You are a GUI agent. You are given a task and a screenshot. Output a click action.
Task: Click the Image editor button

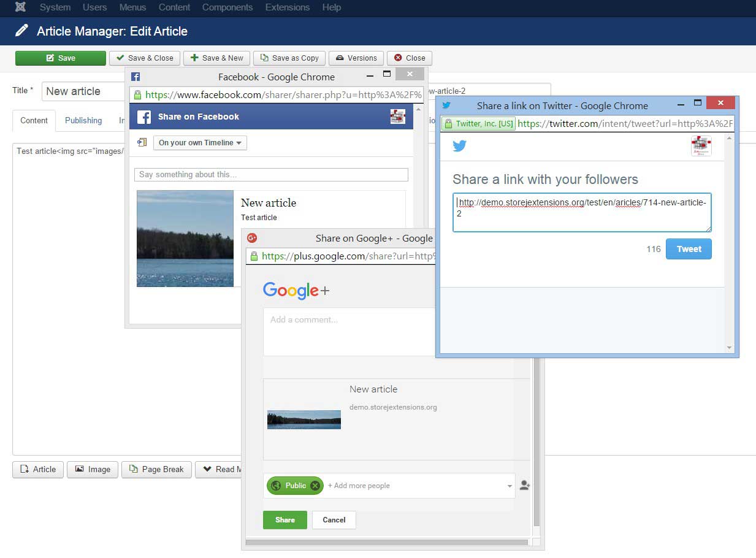[93, 469]
